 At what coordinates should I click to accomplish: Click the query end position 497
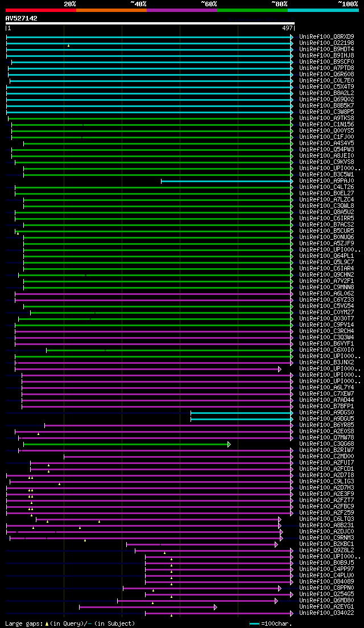288,28
